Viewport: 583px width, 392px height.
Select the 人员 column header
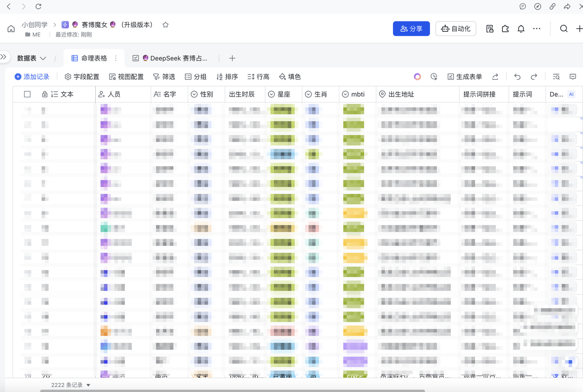coord(123,94)
